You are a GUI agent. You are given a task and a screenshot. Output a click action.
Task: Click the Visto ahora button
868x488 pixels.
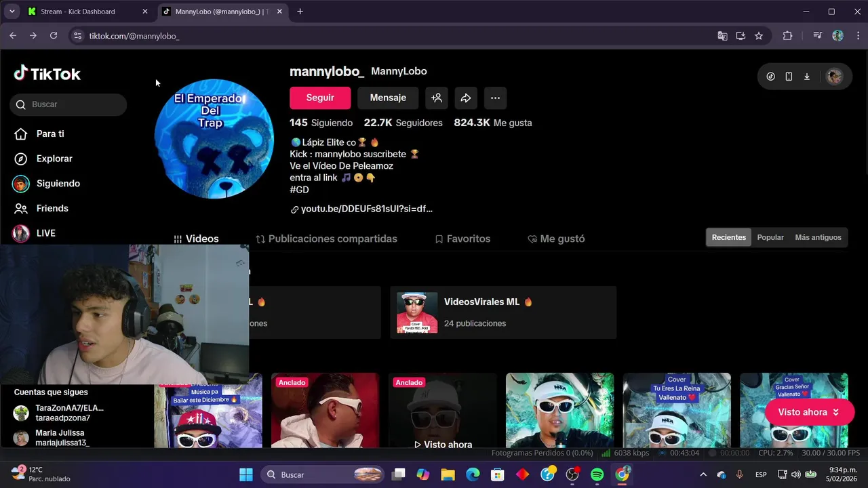[808, 412]
